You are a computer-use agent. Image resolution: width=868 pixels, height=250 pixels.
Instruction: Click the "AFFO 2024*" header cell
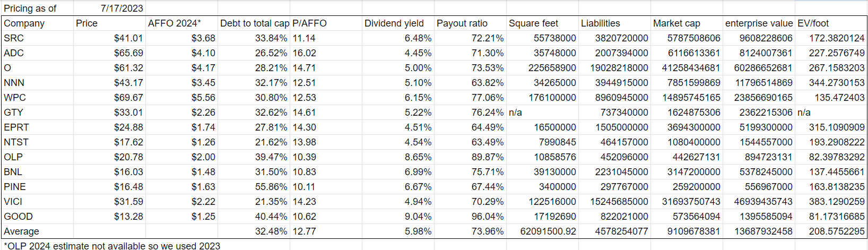pyautogui.click(x=175, y=23)
